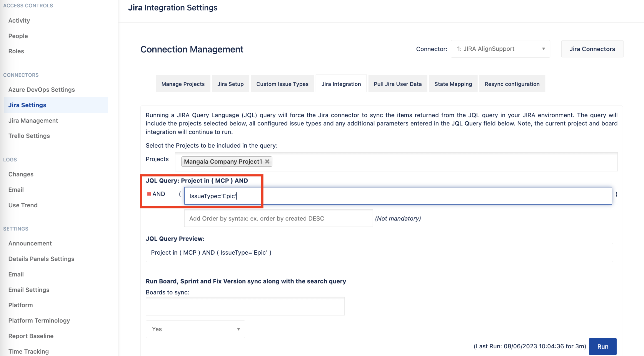Open Trello Settings page
This screenshot has width=644, height=356.
point(29,136)
